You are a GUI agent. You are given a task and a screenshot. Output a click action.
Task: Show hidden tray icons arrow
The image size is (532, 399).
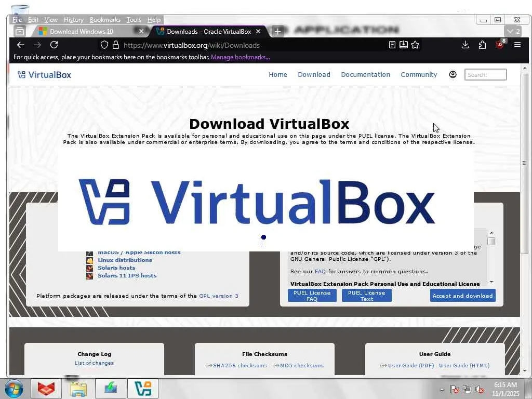(442, 390)
